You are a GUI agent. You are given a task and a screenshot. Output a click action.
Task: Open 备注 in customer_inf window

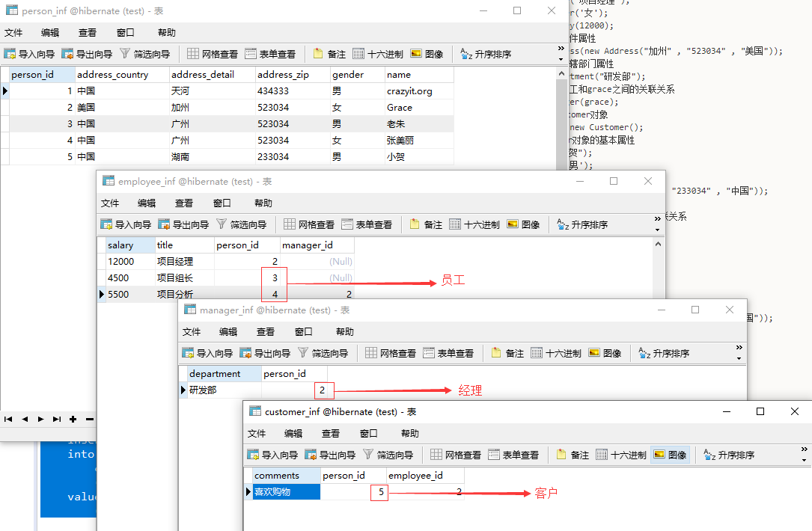(573, 455)
